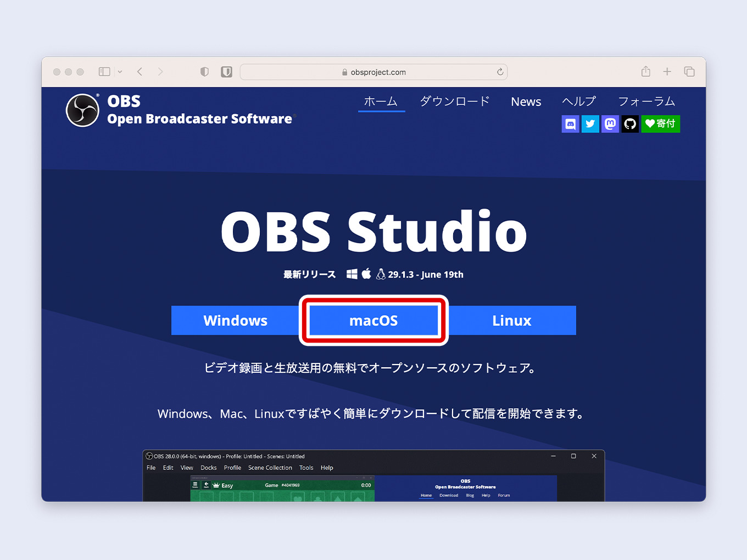Click the obsproject.com address bar

point(374,72)
